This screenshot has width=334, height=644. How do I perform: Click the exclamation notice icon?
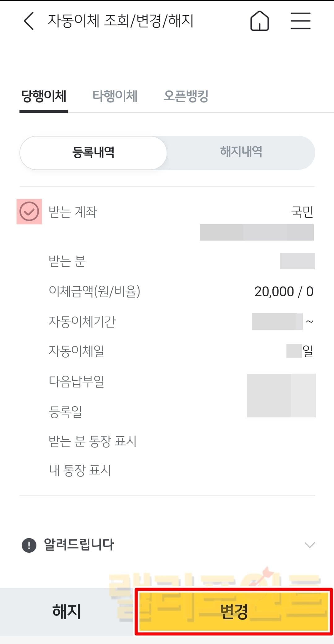[x=29, y=545]
